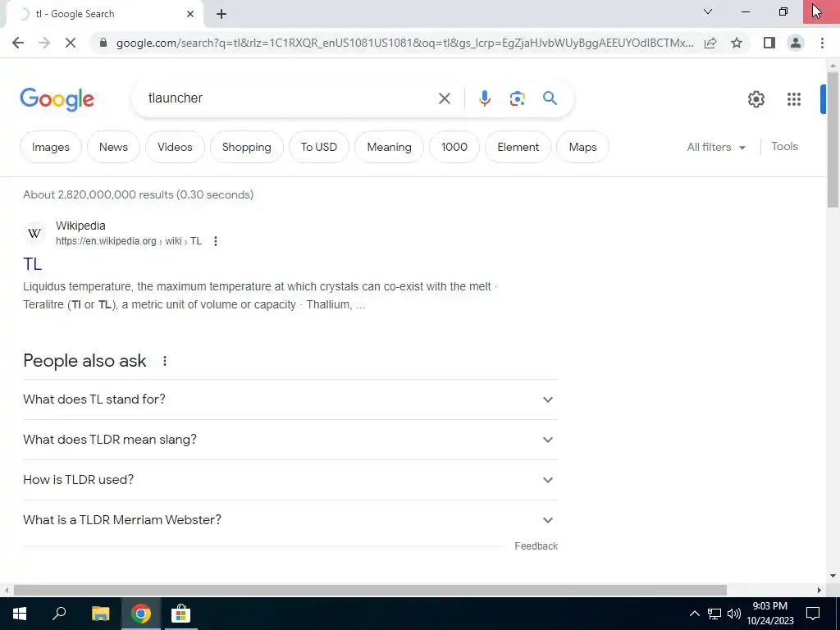Open Google quick settings gear
The image size is (840, 630).
pyautogui.click(x=756, y=99)
